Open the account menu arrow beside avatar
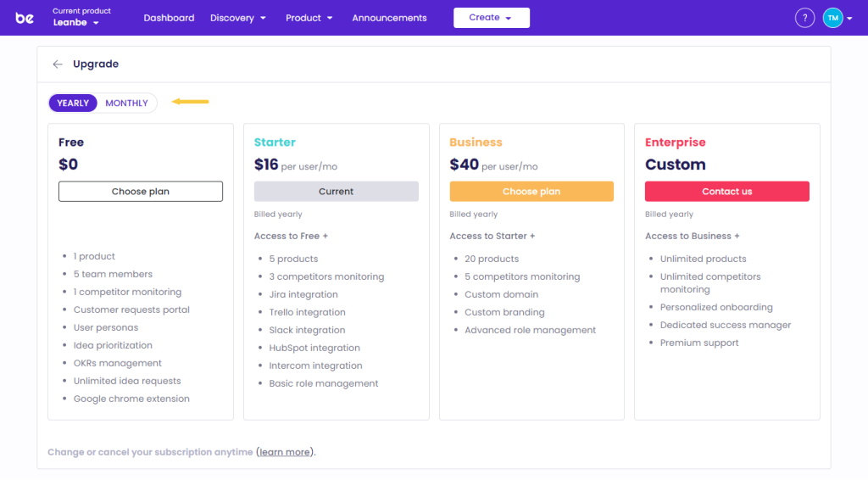 (849, 19)
